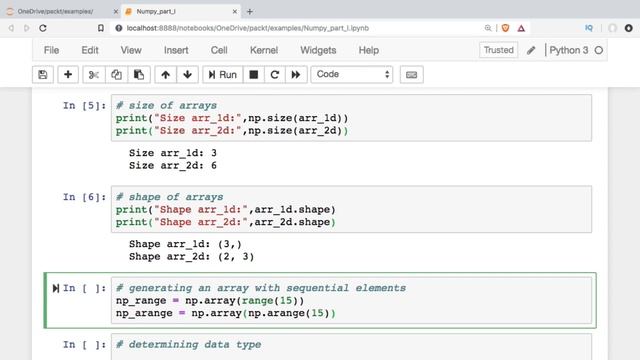Click the output line 'Size arr_2d: 6'
The height and width of the screenshot is (360, 640).
pyautogui.click(x=173, y=166)
